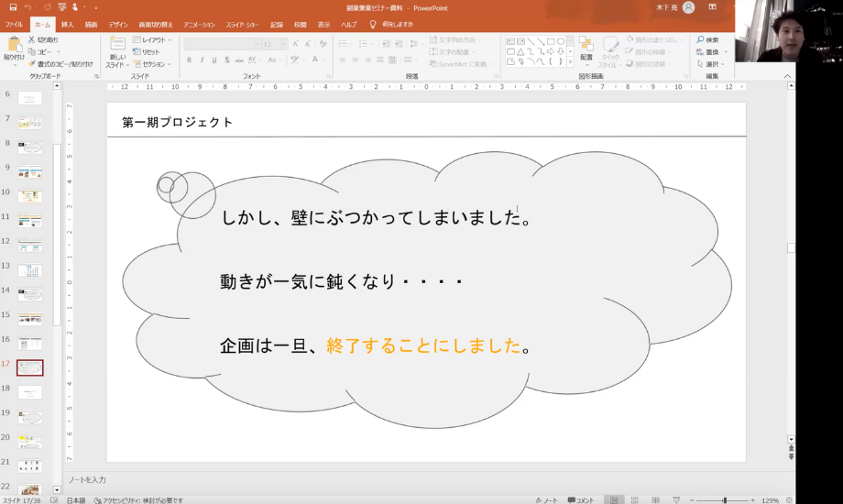Increase list indent level icon

click(x=399, y=44)
